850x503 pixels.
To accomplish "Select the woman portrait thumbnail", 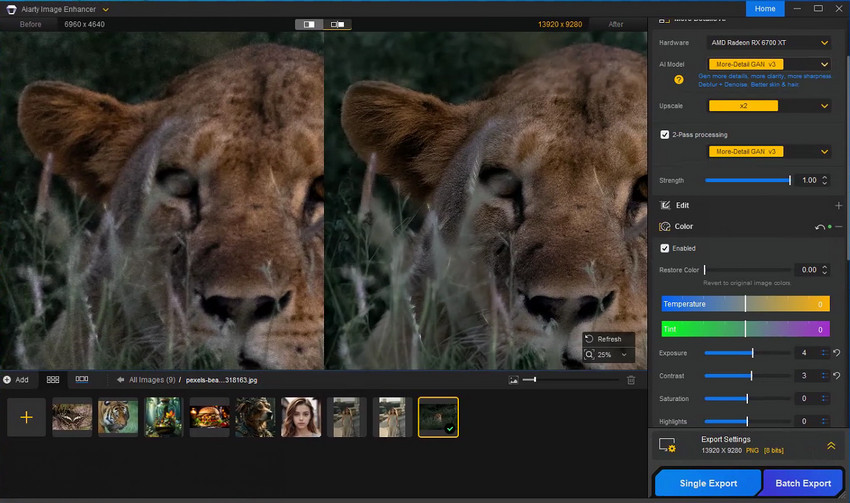I will click(x=301, y=417).
